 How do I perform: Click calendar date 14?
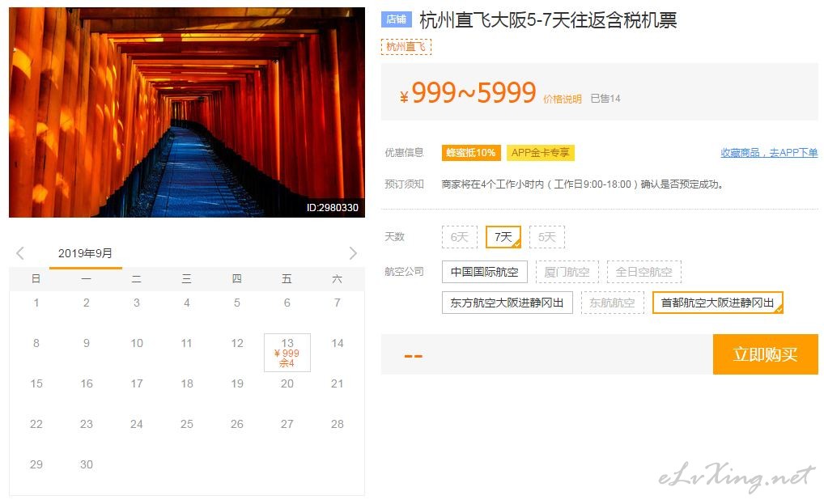[338, 343]
